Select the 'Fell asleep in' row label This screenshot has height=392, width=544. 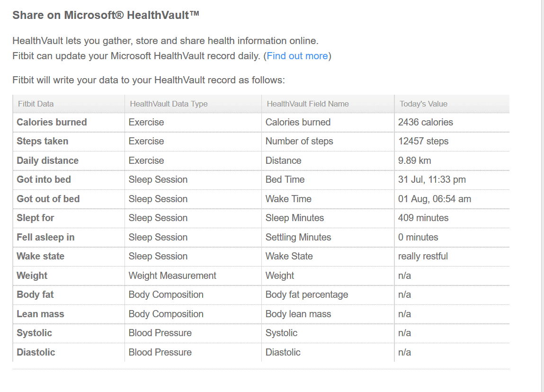tap(45, 237)
